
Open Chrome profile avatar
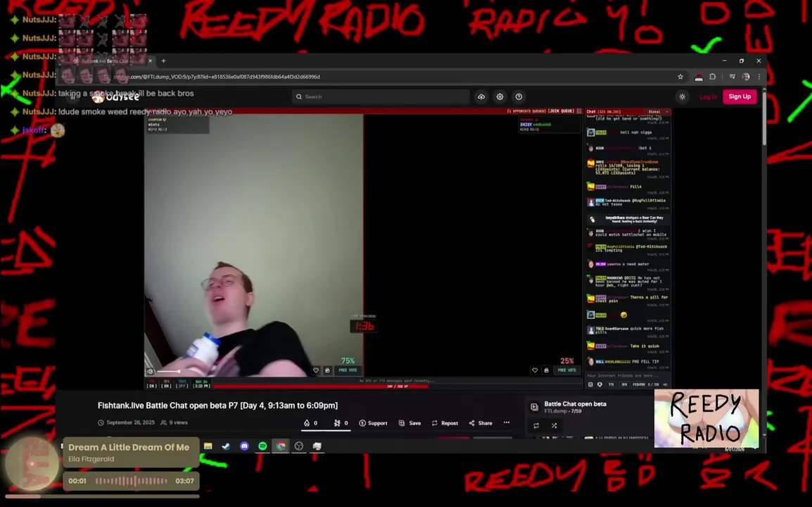746,77
